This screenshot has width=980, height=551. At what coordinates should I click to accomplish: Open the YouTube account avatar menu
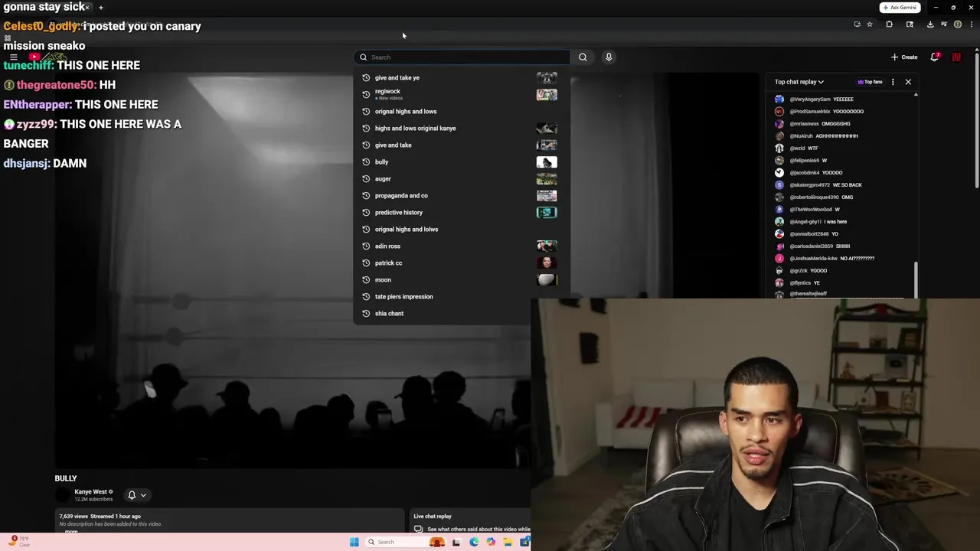(x=956, y=57)
